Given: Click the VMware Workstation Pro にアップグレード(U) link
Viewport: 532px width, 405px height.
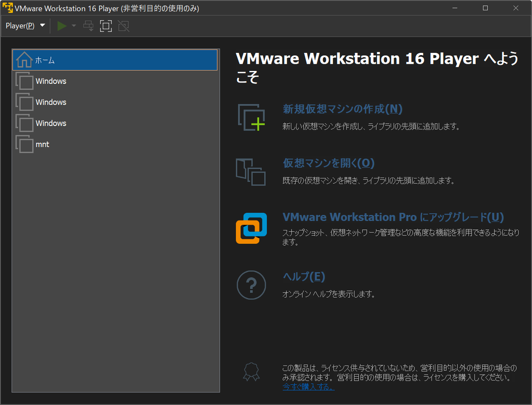Looking at the screenshot, I should pos(393,217).
